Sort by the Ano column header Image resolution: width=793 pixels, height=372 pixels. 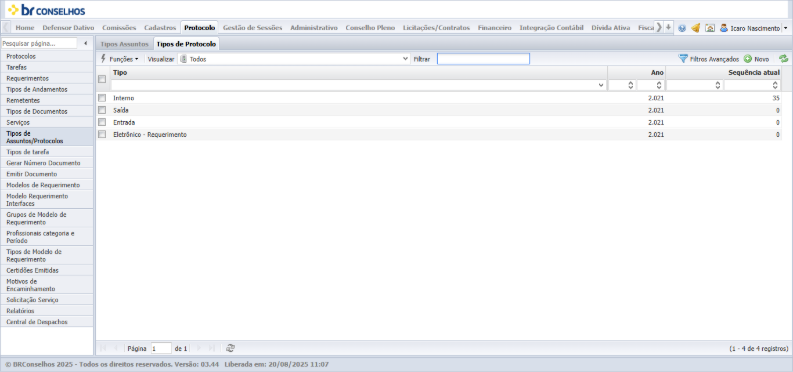(636, 73)
